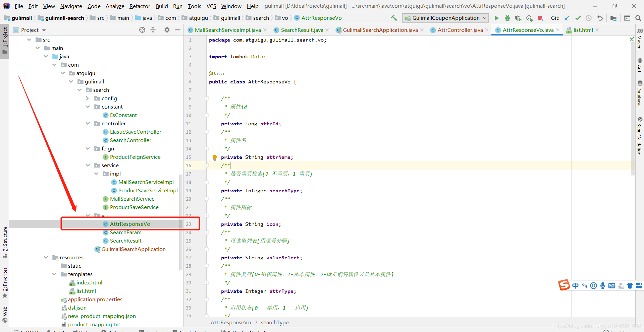
Task: Open the Navigate menu
Action: (x=71, y=6)
